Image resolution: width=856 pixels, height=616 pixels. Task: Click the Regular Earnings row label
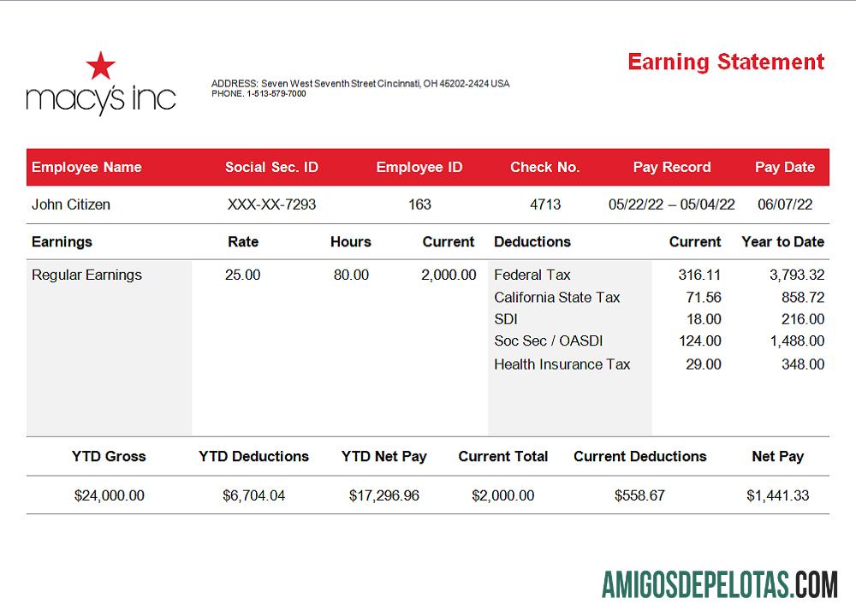coord(86,275)
